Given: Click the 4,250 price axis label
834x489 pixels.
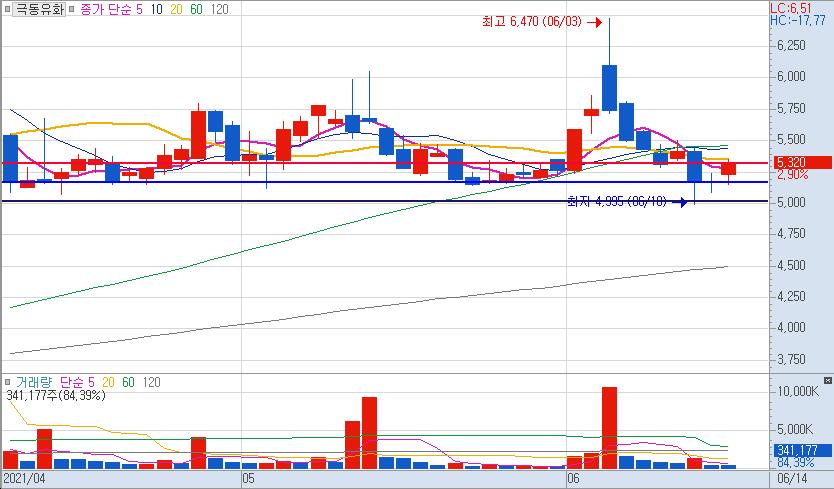Looking at the screenshot, I should pyautogui.click(x=791, y=296).
